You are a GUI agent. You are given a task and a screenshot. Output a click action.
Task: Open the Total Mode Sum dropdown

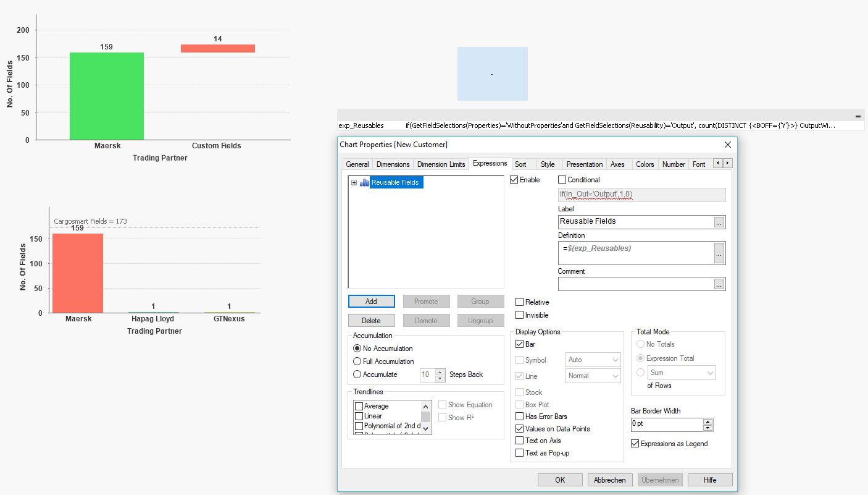(x=682, y=373)
